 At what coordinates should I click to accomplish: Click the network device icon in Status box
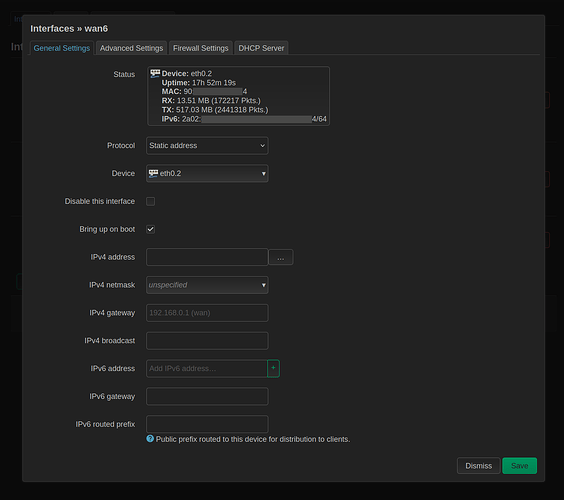click(x=155, y=73)
